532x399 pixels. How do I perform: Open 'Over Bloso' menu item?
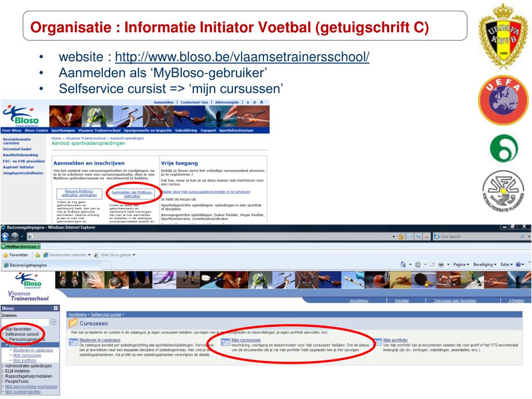tap(11, 130)
